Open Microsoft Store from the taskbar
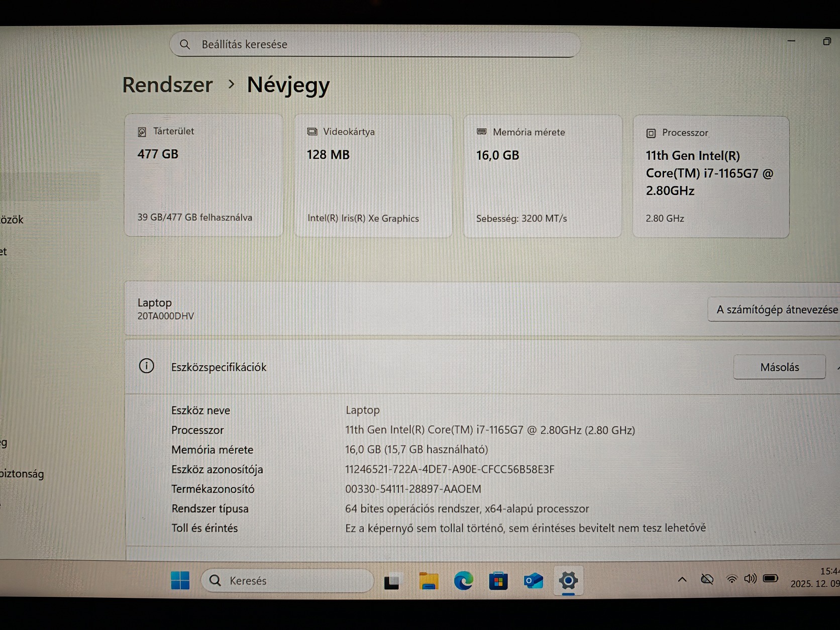840x630 pixels. pyautogui.click(x=498, y=581)
